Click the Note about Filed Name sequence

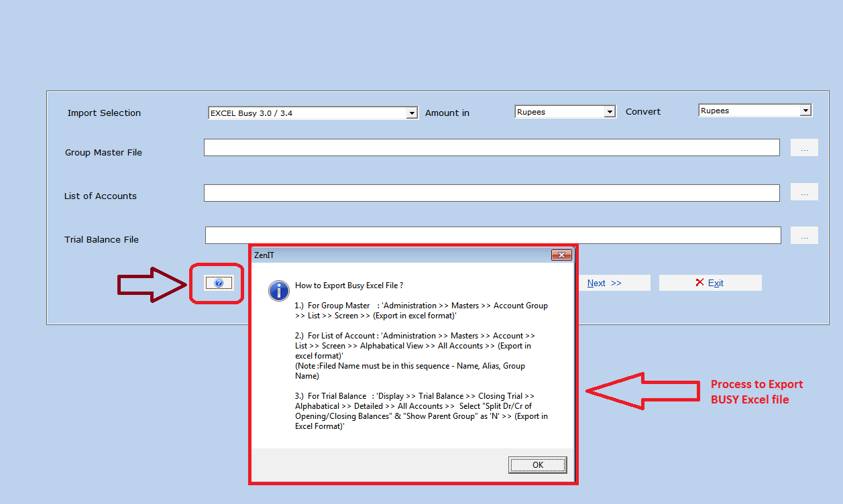pyautogui.click(x=410, y=371)
